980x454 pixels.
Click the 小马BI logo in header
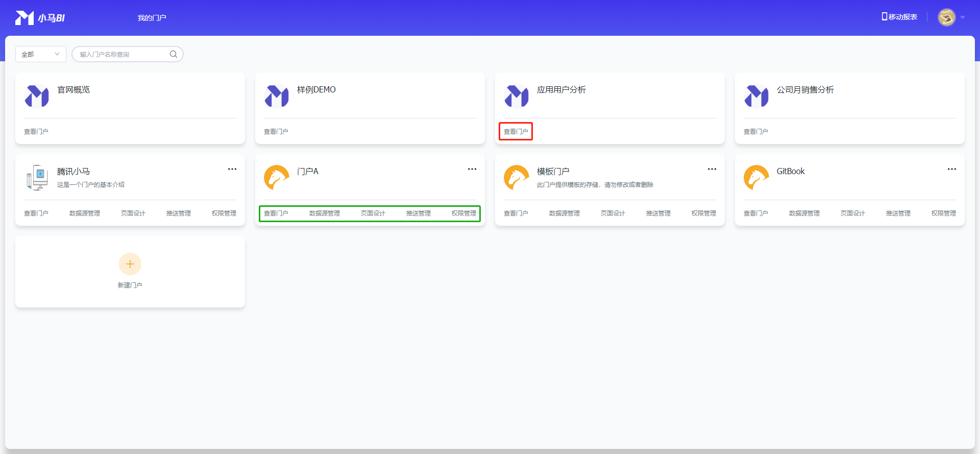(x=40, y=18)
